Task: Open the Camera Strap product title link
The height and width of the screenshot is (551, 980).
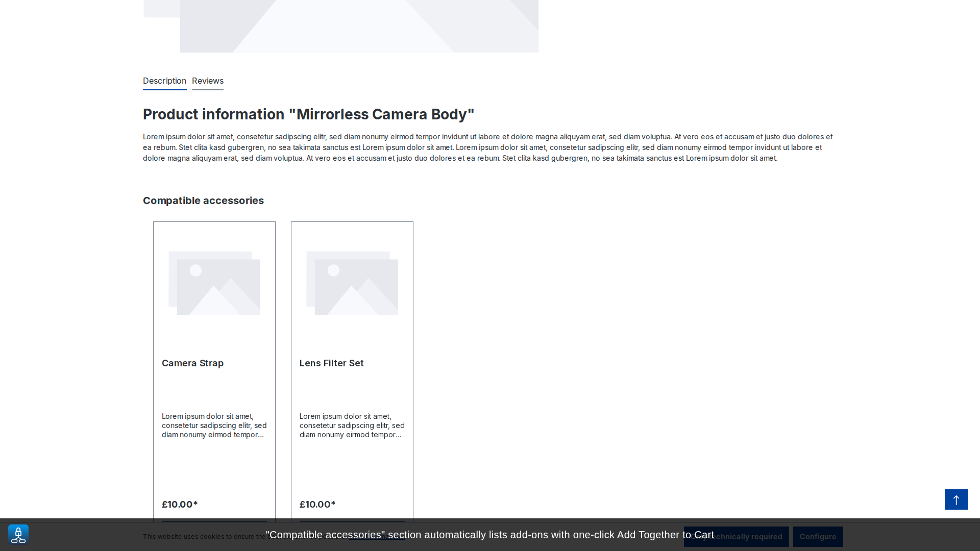Action: click(193, 363)
